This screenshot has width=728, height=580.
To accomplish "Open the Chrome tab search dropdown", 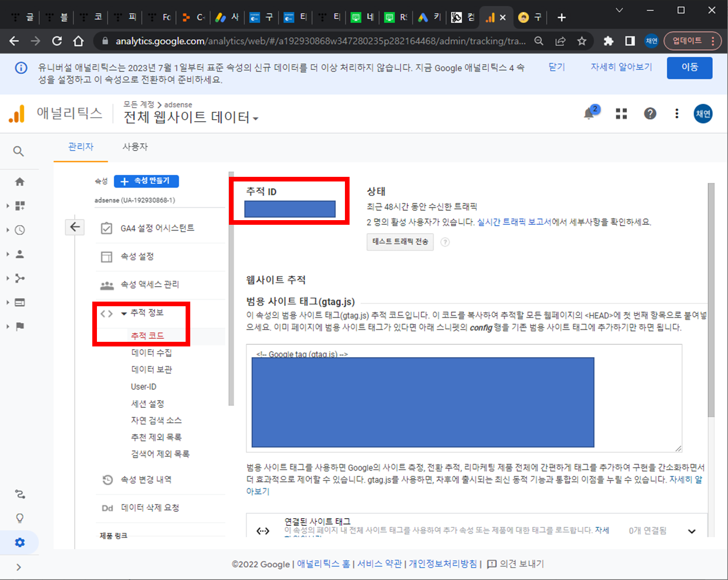I will click(x=619, y=10).
